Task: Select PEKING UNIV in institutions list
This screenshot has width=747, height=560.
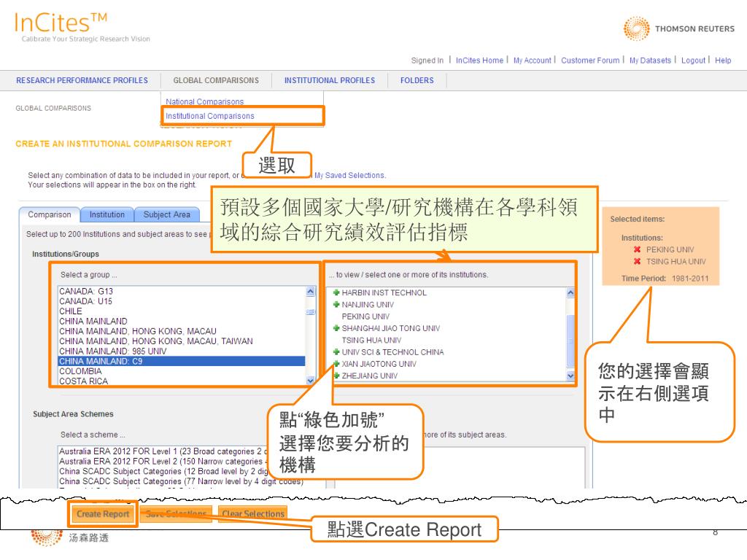Action: click(x=365, y=316)
